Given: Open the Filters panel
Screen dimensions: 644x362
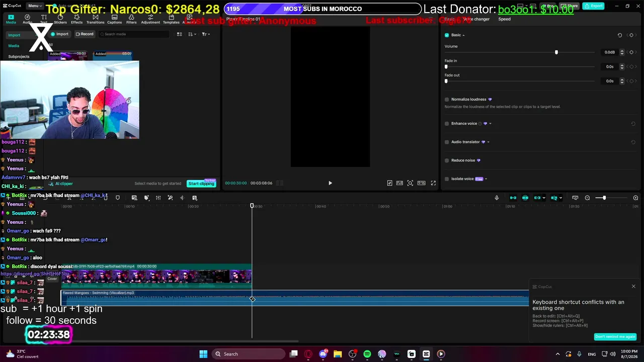Looking at the screenshot, I should coord(131,19).
